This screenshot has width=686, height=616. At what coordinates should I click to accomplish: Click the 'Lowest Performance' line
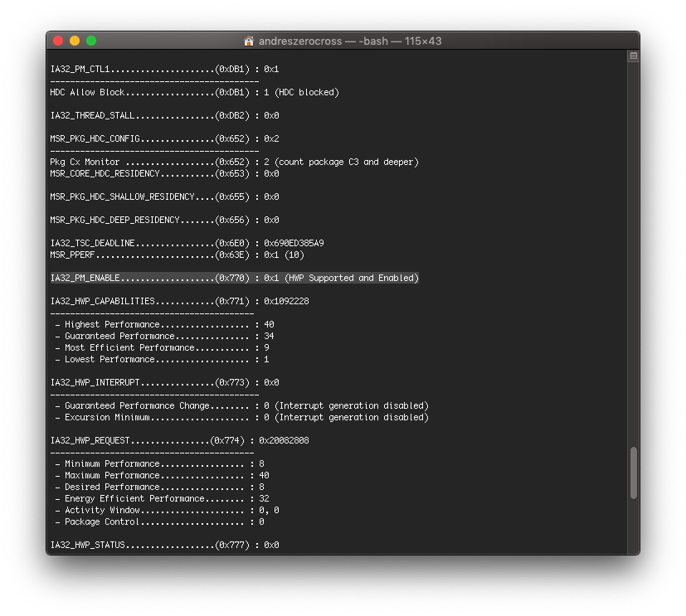pos(163,359)
